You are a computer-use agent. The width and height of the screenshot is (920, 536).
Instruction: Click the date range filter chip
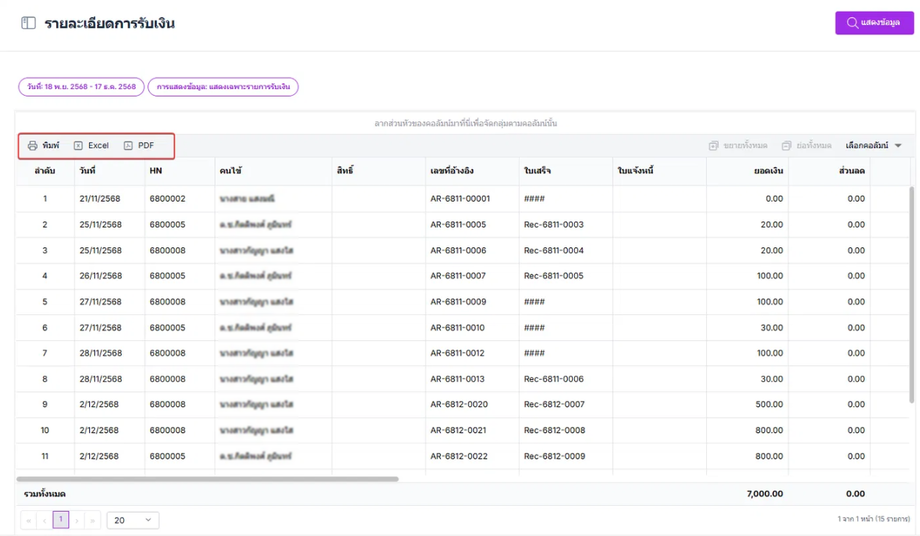(x=81, y=87)
